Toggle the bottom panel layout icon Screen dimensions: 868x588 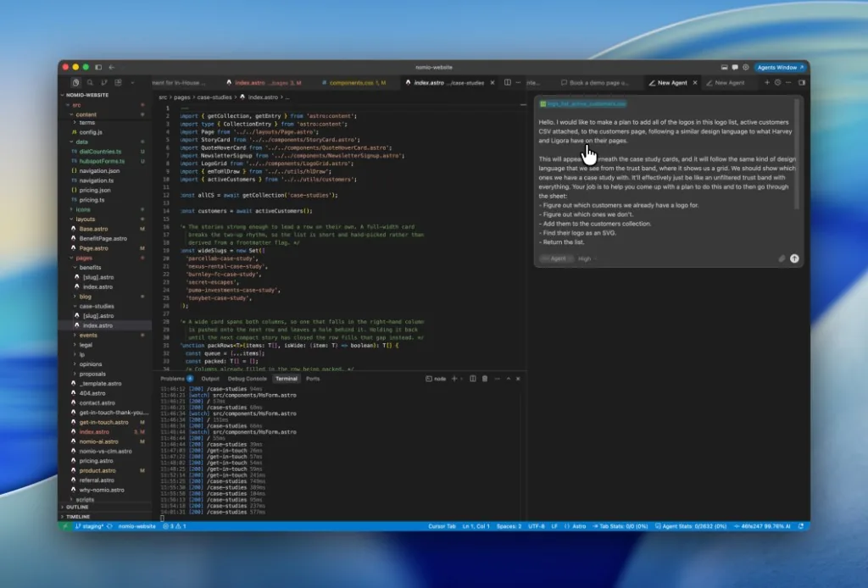(724, 67)
